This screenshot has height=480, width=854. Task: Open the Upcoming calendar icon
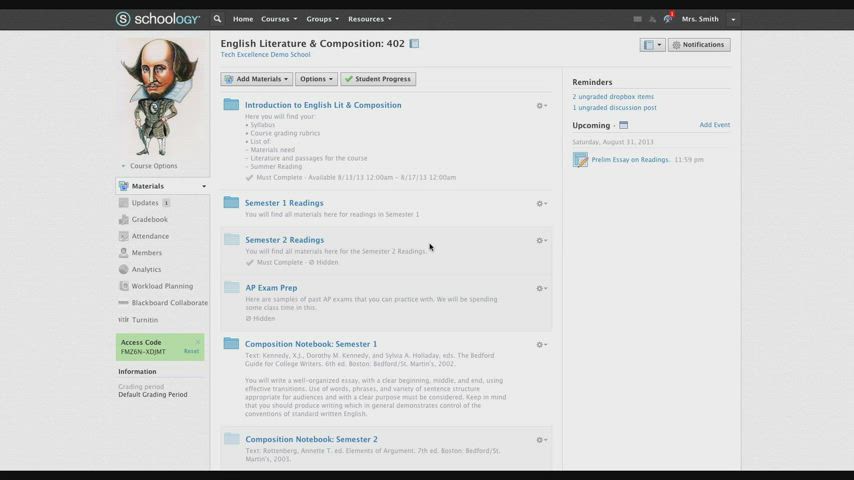coord(623,126)
